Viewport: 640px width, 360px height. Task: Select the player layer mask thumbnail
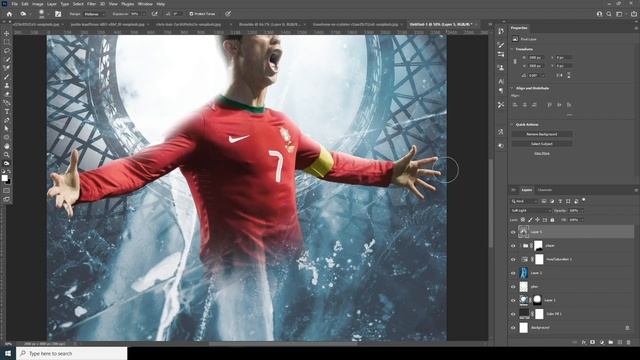(x=539, y=246)
